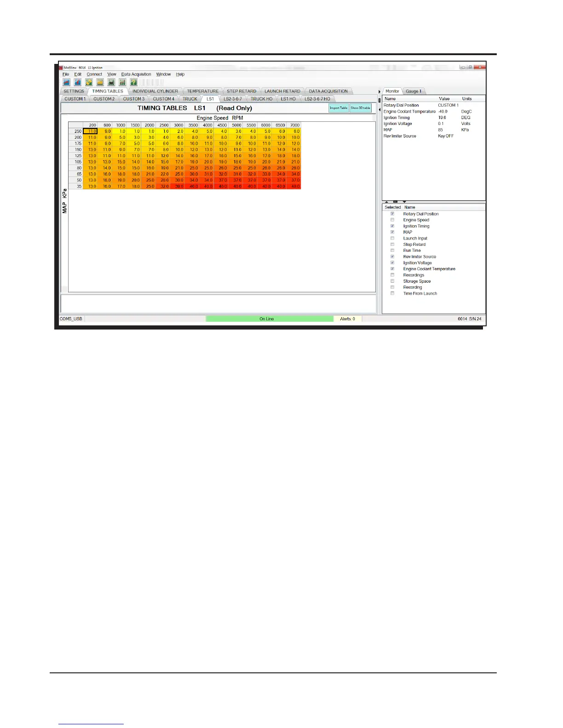Click the 35 KPa row header

(x=76, y=186)
